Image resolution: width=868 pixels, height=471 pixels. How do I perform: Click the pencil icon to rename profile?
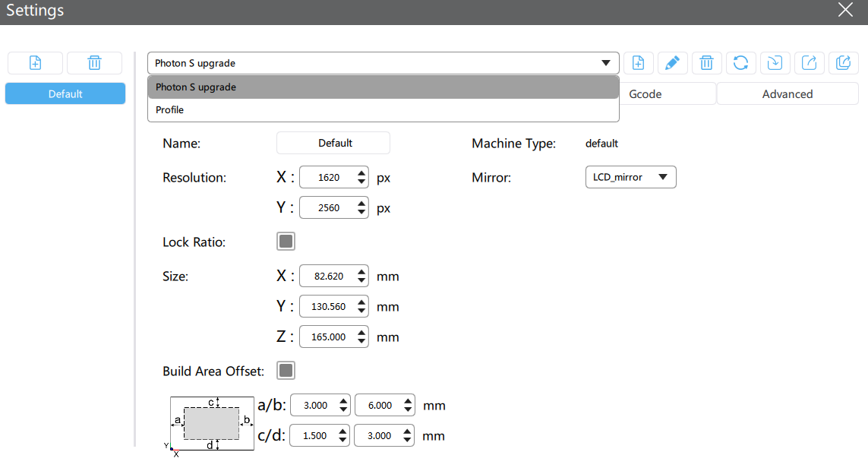pyautogui.click(x=672, y=63)
